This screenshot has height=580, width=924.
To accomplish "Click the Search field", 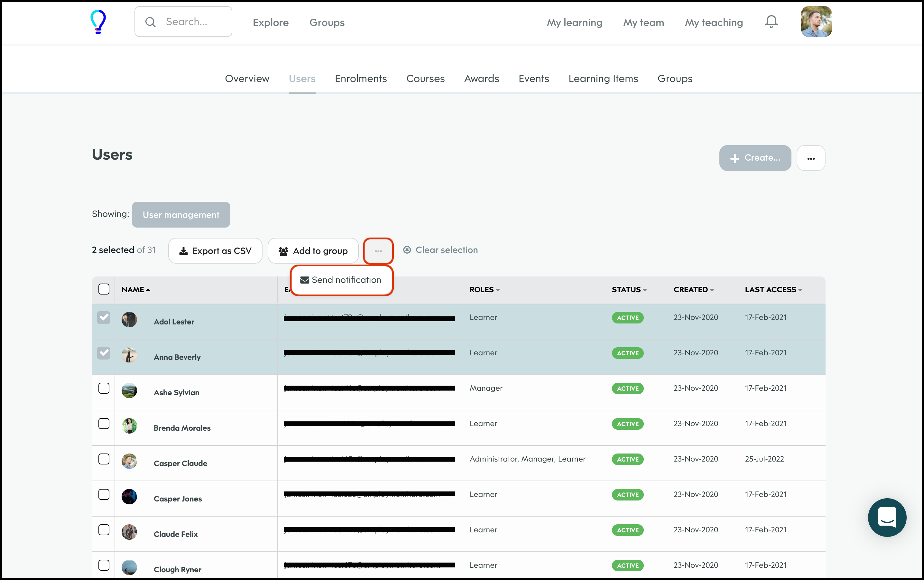I will pyautogui.click(x=183, y=22).
